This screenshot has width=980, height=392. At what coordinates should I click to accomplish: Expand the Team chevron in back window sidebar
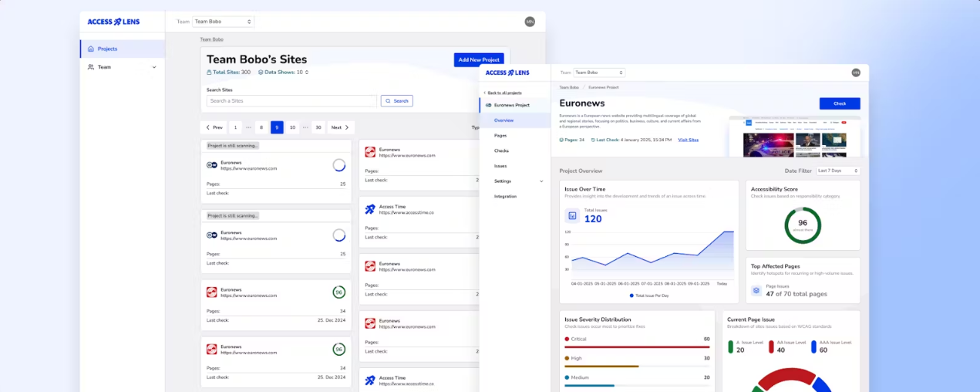[x=154, y=67]
